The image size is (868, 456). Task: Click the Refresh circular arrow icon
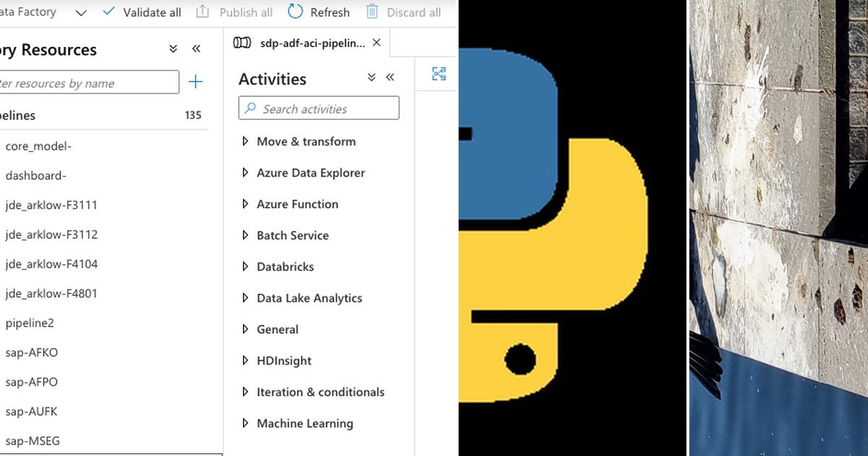[x=295, y=12]
